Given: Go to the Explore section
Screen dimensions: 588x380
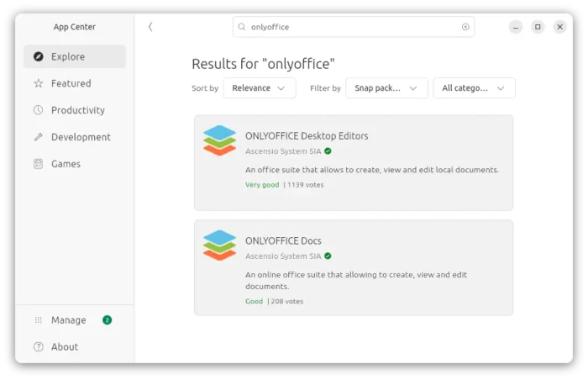Looking at the screenshot, I should click(x=74, y=56).
